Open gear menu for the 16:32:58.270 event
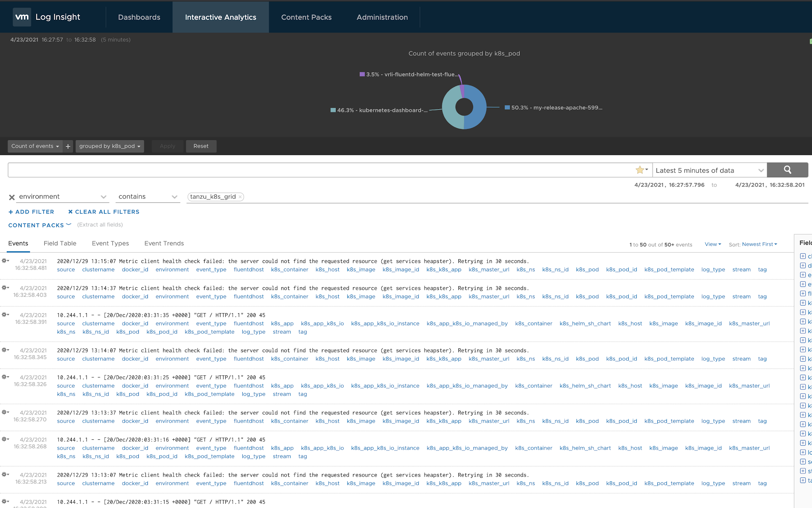The image size is (812, 508). (5, 412)
